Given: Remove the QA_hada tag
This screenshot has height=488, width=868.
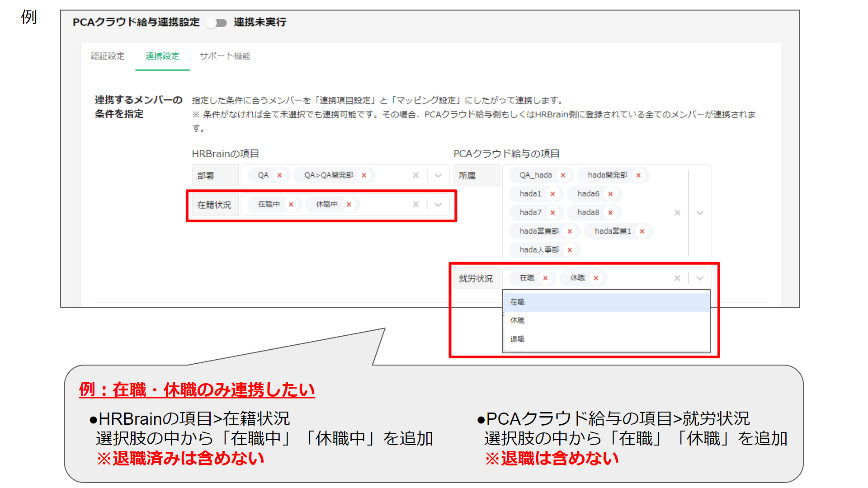Looking at the screenshot, I should [x=563, y=175].
